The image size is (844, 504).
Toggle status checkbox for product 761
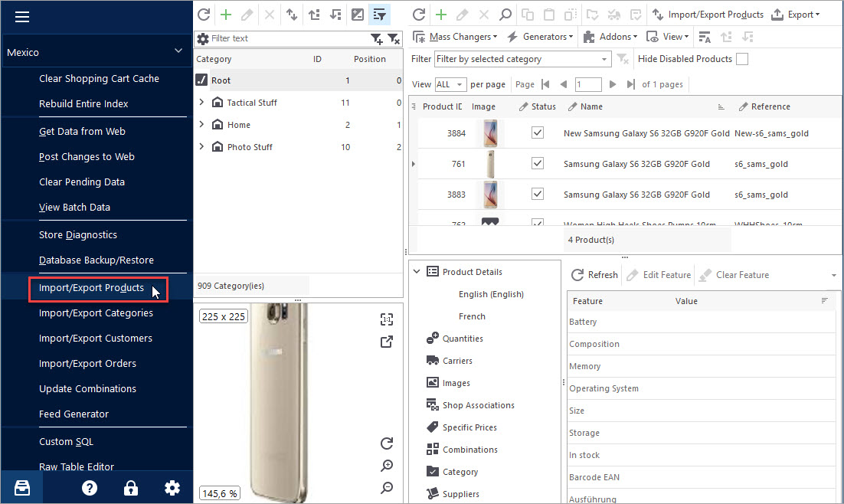[x=537, y=163]
